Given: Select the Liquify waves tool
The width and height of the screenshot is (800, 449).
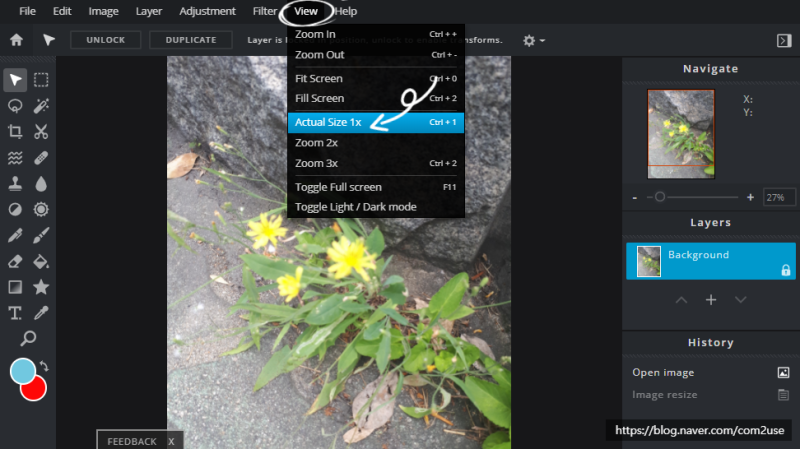Looking at the screenshot, I should pos(15,158).
